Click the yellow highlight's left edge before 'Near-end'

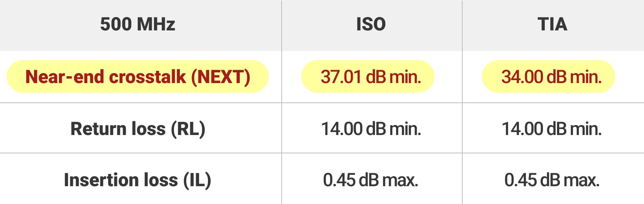(x=9, y=77)
